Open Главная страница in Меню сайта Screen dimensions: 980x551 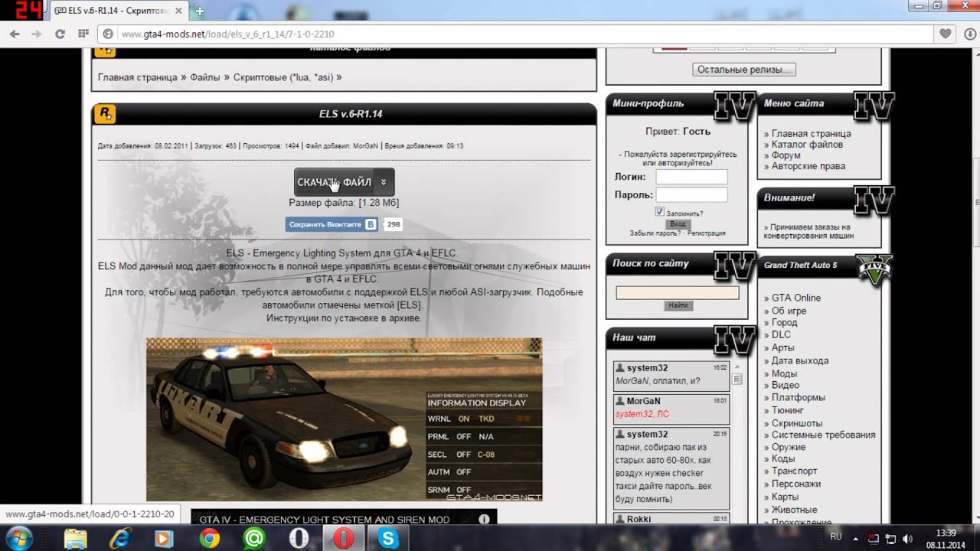pyautogui.click(x=811, y=133)
